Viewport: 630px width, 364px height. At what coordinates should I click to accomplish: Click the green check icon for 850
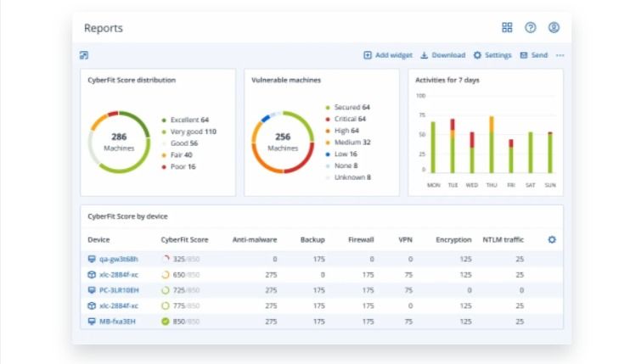click(x=165, y=322)
